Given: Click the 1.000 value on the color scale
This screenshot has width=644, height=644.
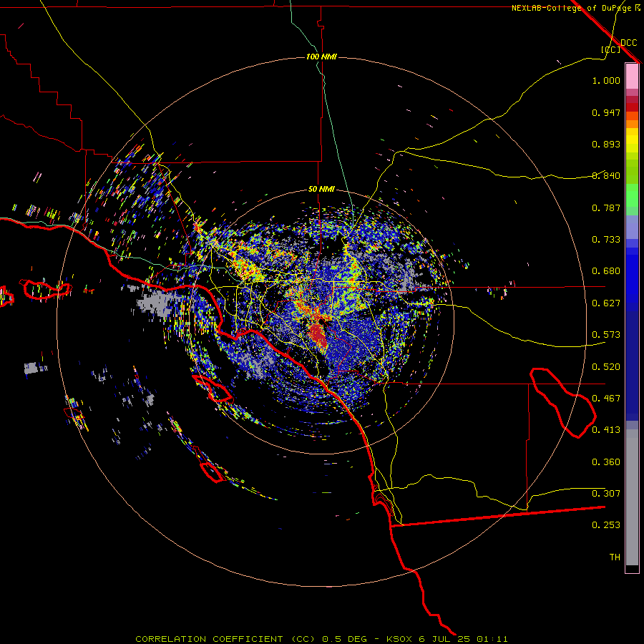Looking at the screenshot, I should (606, 80).
